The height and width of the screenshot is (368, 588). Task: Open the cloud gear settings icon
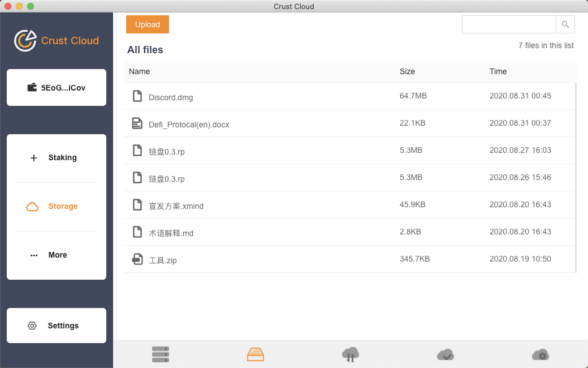pyautogui.click(x=541, y=354)
